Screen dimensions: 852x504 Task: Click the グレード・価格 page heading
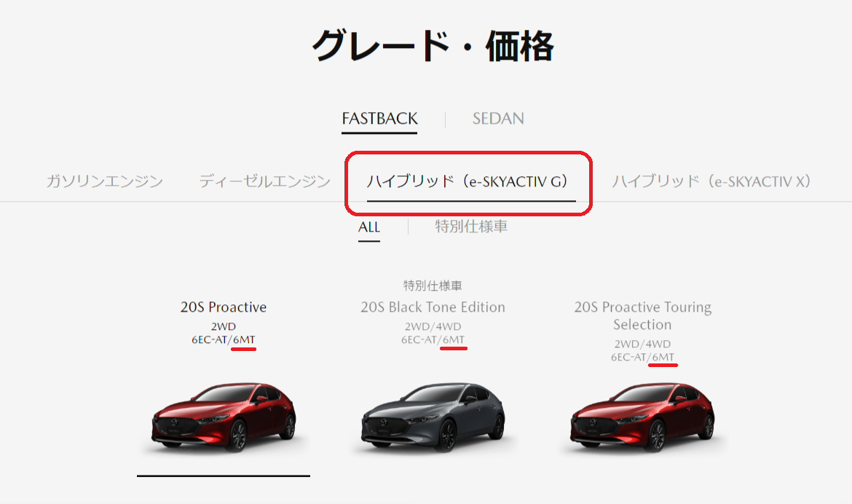click(x=433, y=46)
